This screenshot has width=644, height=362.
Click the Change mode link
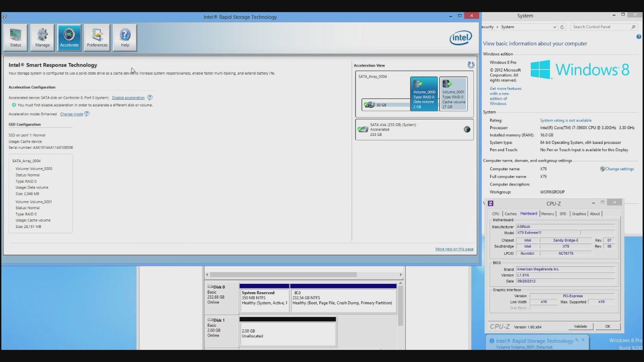72,114
